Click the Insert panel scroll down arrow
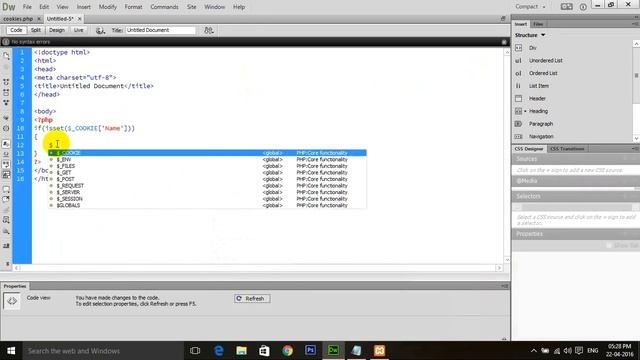640x360 pixels. coord(636,138)
